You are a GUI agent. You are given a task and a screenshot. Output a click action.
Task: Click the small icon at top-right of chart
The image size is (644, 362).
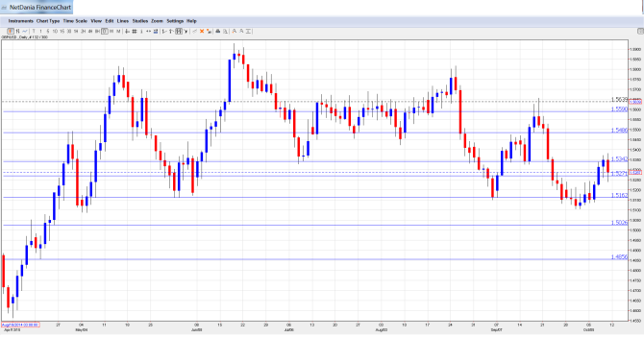(640, 31)
